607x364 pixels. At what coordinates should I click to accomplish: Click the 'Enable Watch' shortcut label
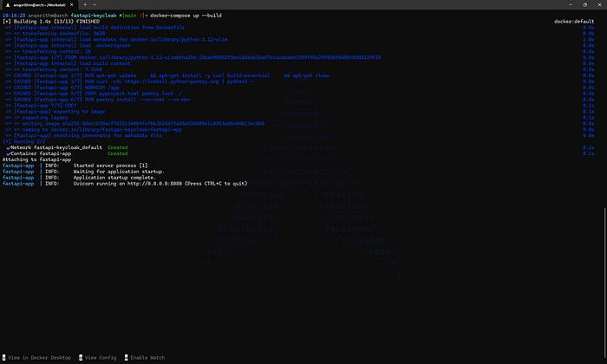pyautogui.click(x=145, y=358)
